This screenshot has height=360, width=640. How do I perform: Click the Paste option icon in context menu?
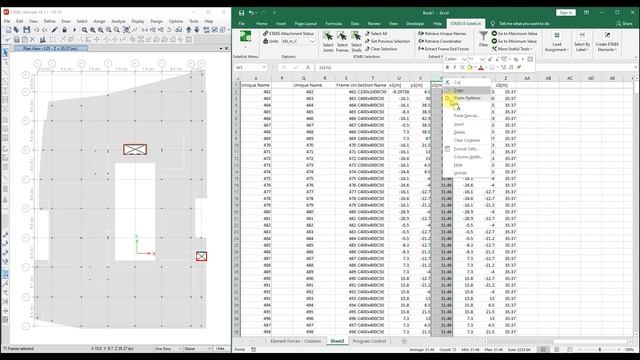[456, 107]
